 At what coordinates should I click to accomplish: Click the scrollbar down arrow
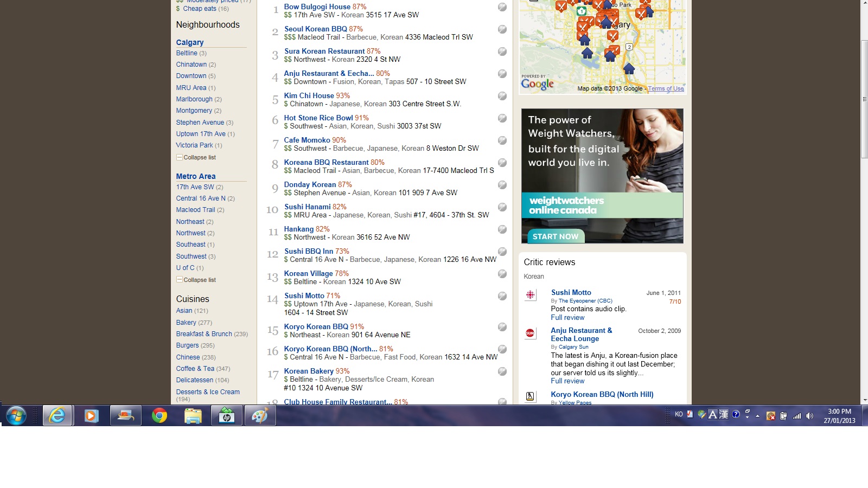[x=864, y=400]
